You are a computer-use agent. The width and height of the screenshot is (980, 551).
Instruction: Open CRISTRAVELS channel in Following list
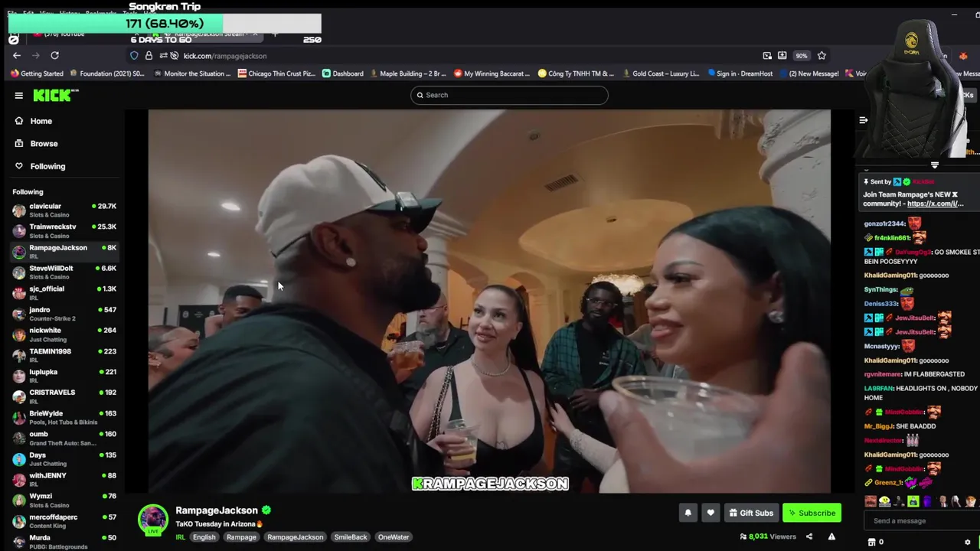point(64,396)
